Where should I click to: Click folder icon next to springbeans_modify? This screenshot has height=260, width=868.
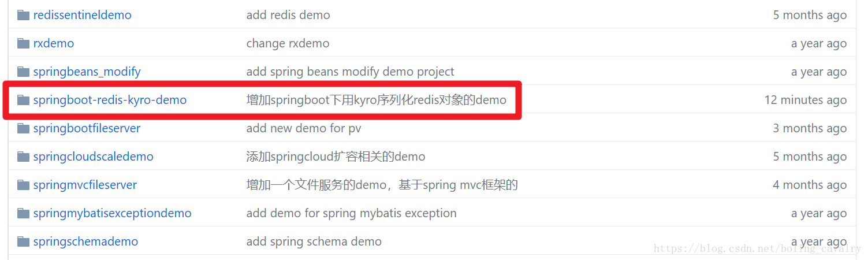click(x=23, y=72)
